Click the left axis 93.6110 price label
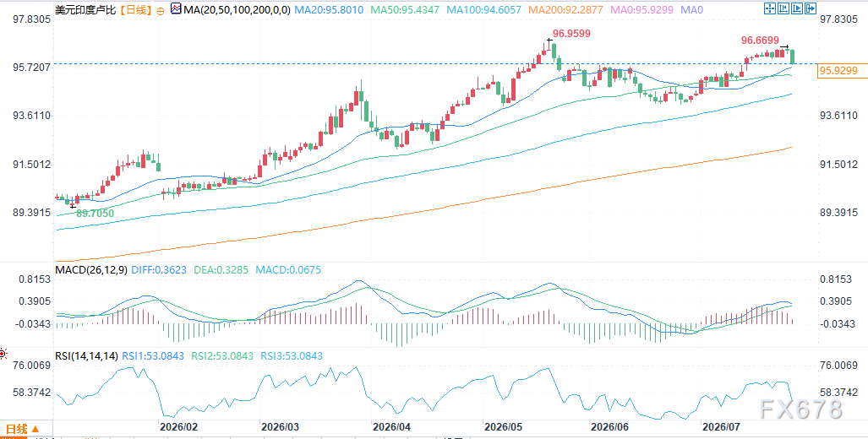 31,116
